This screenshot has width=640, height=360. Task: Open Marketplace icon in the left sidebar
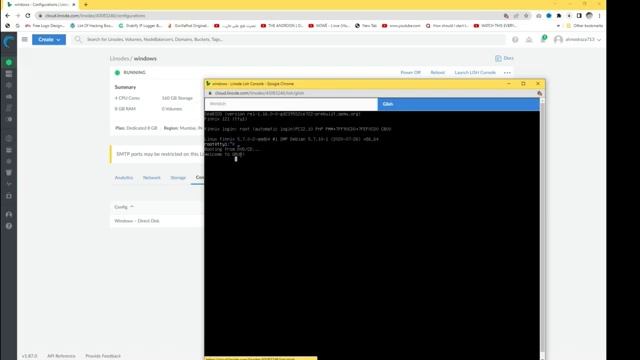9,196
